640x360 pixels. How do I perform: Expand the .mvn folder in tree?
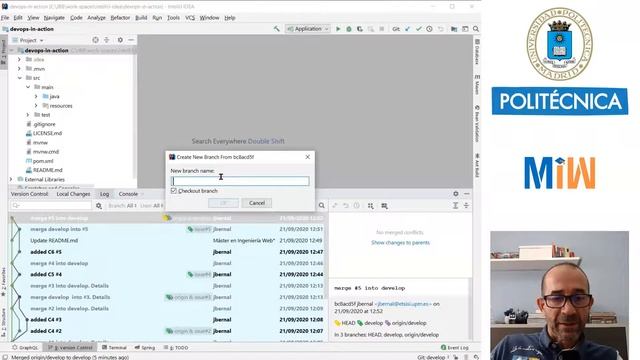pos(19,69)
